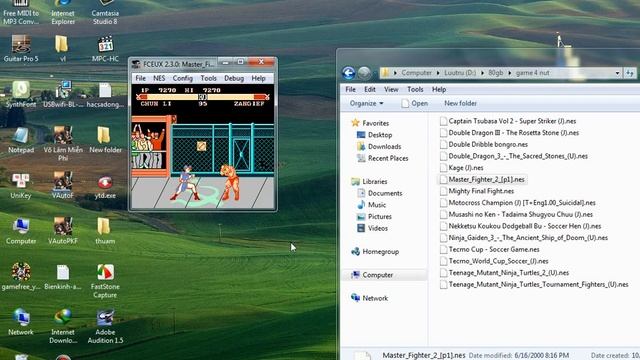This screenshot has width=640, height=360.
Task: Expand the address bar history dropdown
Action: point(617,73)
